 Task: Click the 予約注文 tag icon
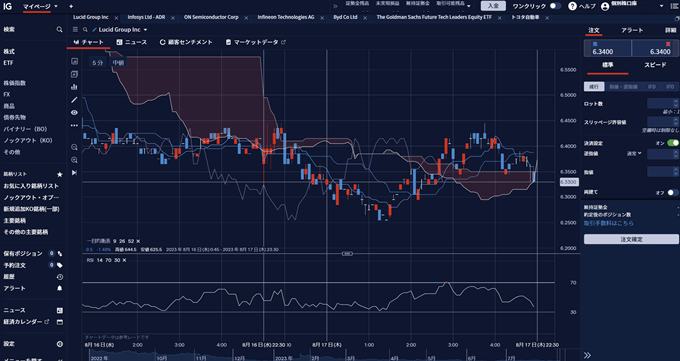(x=60, y=265)
